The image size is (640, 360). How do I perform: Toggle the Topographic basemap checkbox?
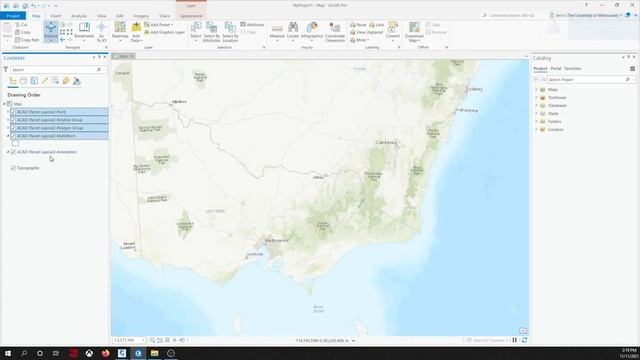13,168
